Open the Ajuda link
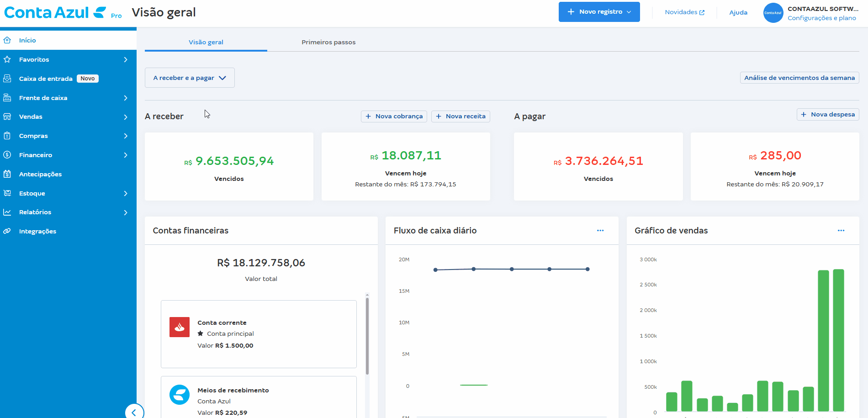The height and width of the screenshot is (418, 868). click(738, 12)
